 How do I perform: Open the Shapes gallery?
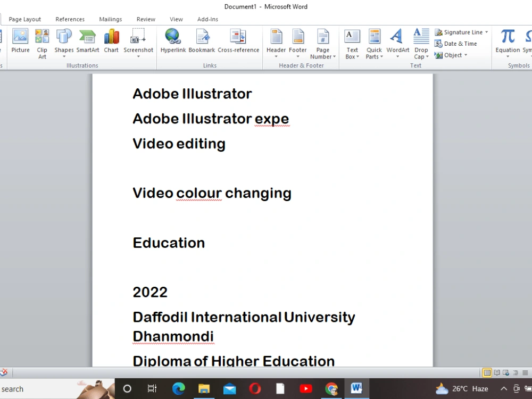tap(64, 44)
